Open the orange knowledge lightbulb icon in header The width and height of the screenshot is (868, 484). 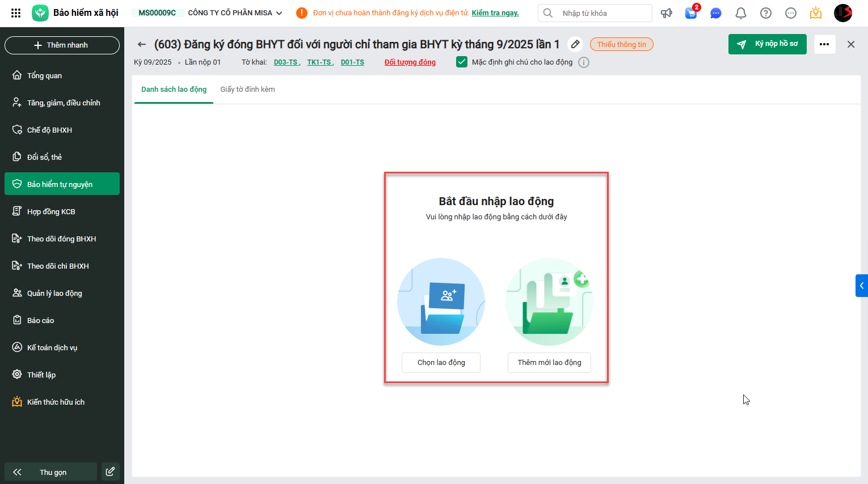point(816,12)
